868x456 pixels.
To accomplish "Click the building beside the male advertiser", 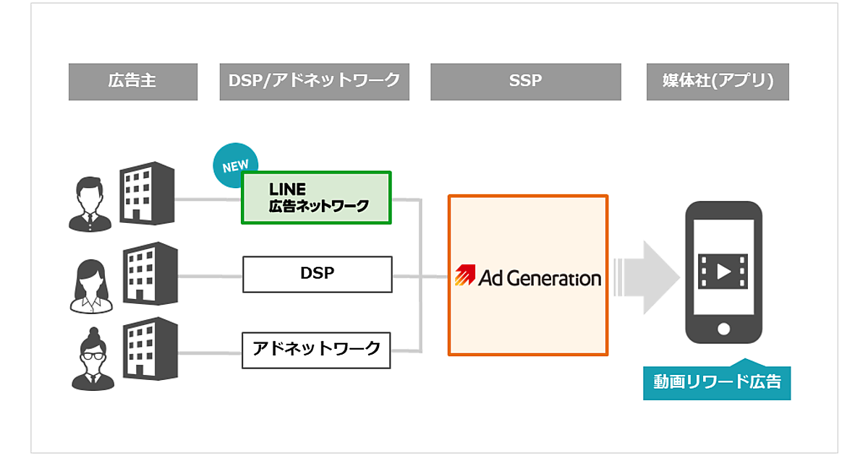I will click(x=147, y=192).
